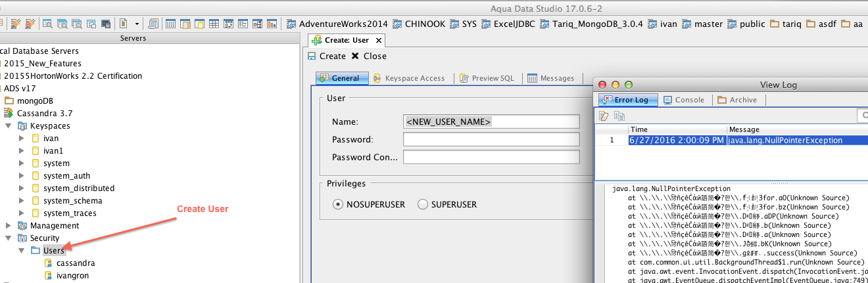Image resolution: width=868 pixels, height=283 pixels.
Task: Click the Password input field
Action: (x=491, y=139)
